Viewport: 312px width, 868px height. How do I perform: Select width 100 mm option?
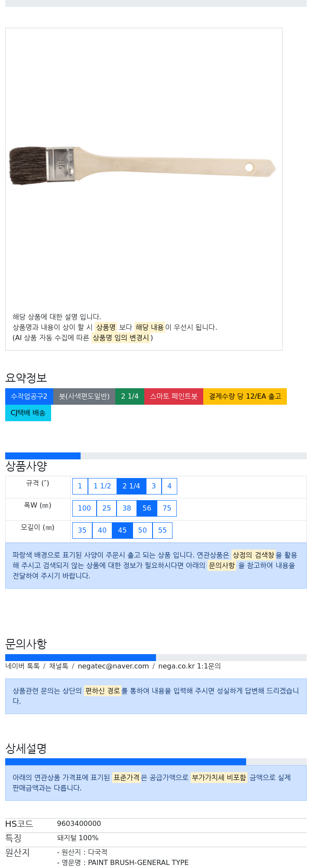coord(84,508)
